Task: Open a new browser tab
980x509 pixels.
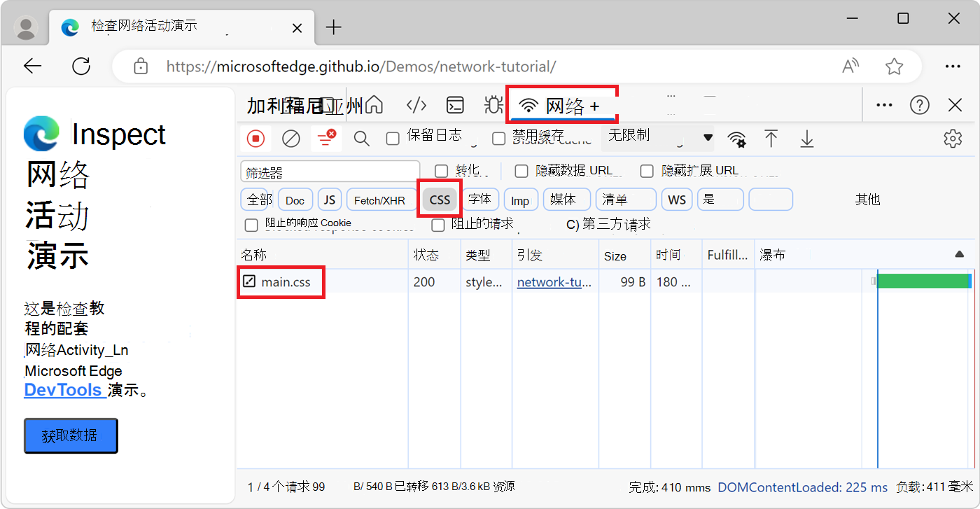Action: click(334, 27)
